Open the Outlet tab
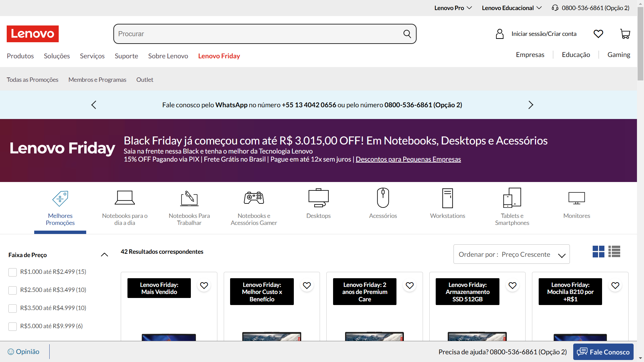Viewport: 644px width, 362px height. coord(145,79)
